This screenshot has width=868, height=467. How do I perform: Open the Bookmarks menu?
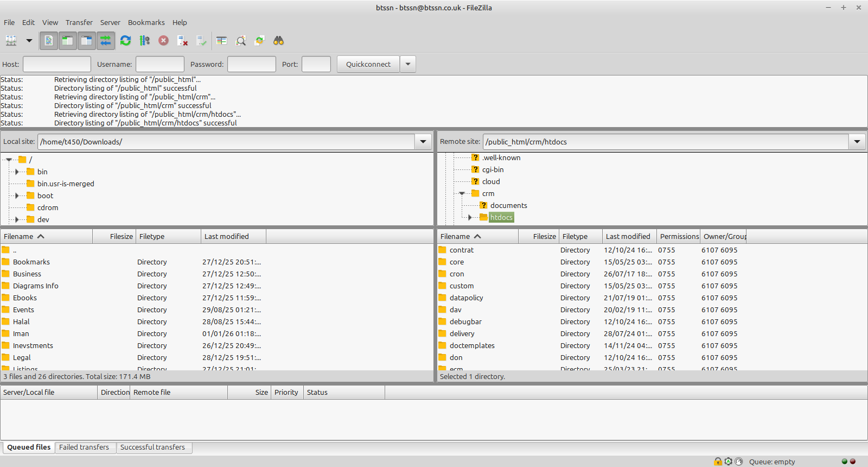tap(146, 22)
